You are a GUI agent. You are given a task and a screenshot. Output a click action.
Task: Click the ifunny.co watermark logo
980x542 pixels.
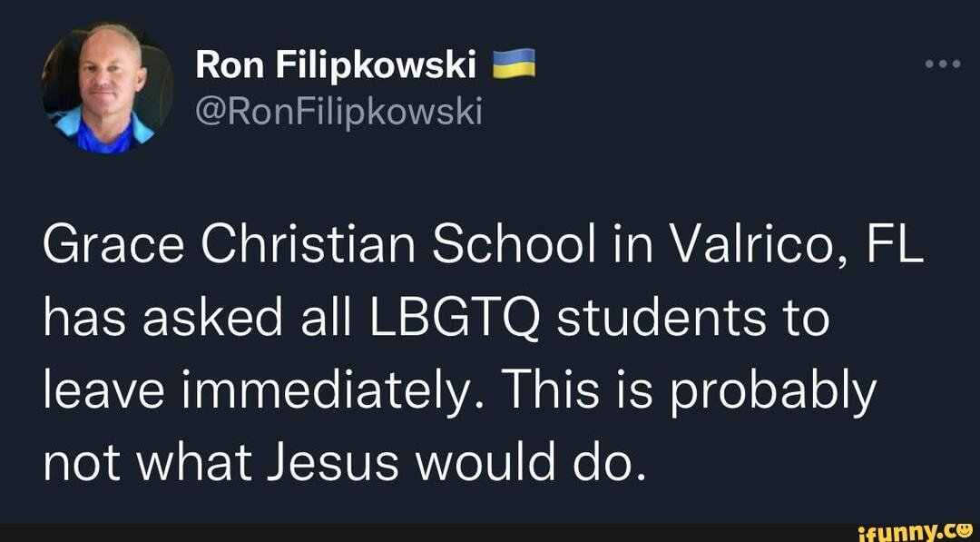(x=917, y=532)
